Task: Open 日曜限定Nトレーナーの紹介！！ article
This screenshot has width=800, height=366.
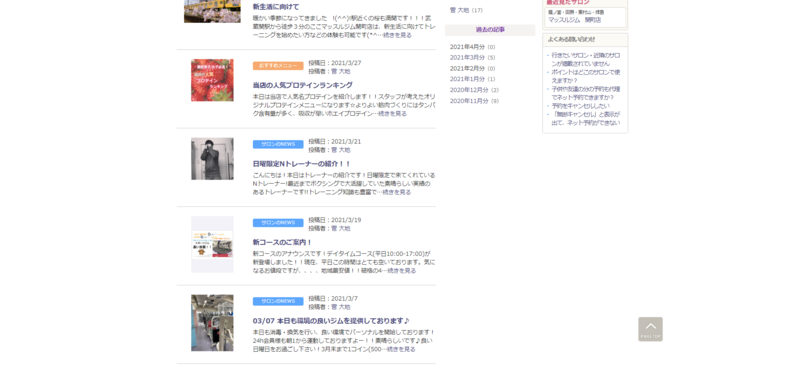Action: pos(302,164)
